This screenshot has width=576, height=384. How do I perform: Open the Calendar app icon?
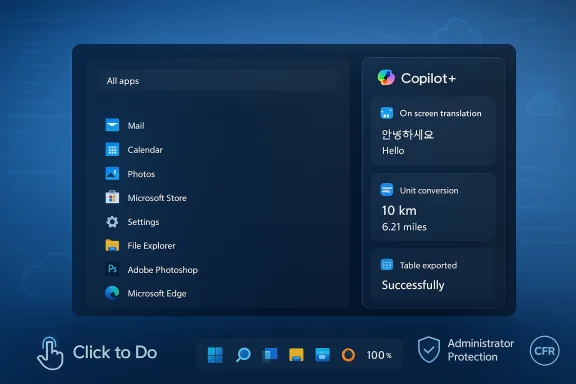click(x=112, y=150)
